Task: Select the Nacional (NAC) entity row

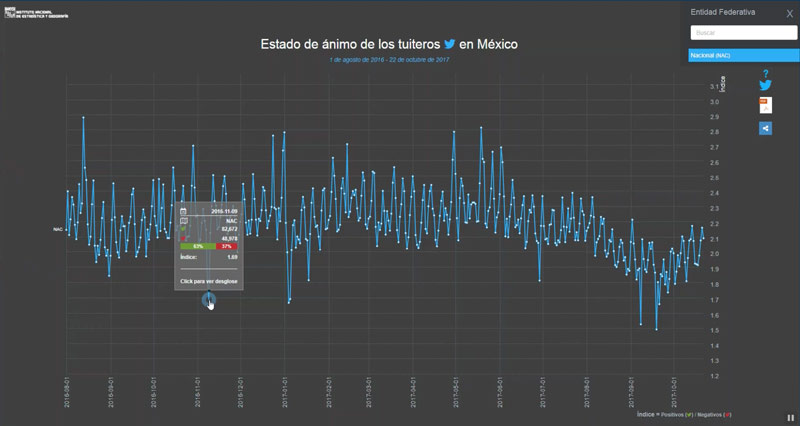Action: point(743,55)
